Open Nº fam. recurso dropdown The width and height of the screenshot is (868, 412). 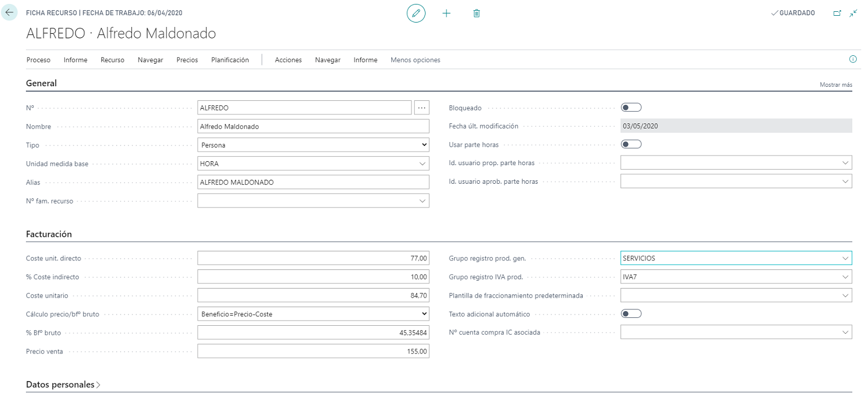[423, 201]
